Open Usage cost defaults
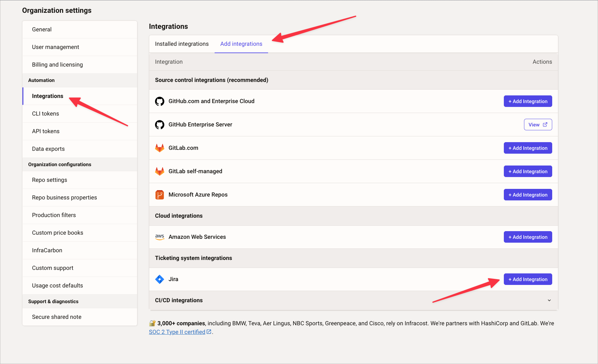598x364 pixels. click(80, 286)
